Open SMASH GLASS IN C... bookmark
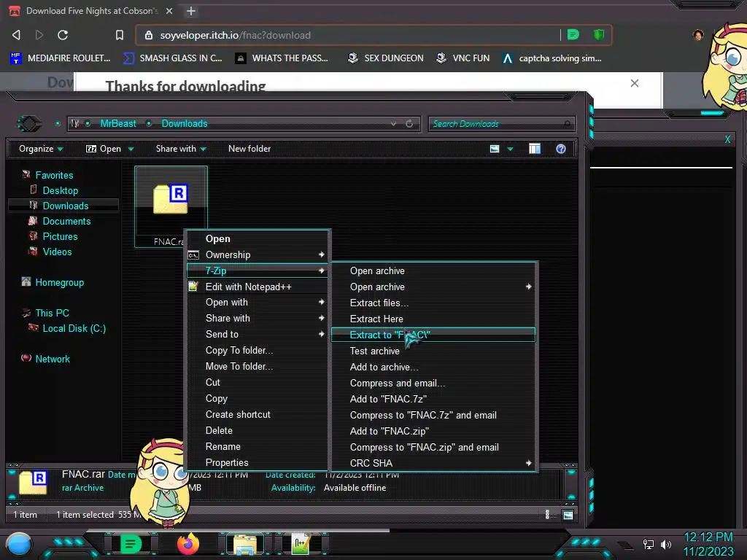The width and height of the screenshot is (747, 560). [172, 58]
